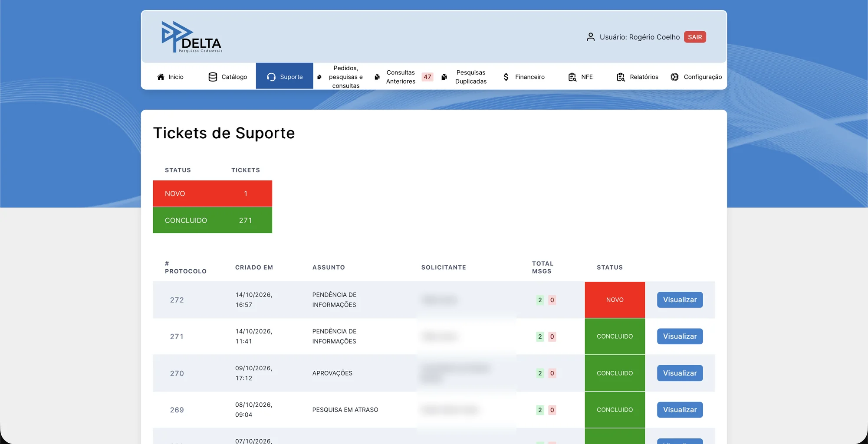Select the Relatórios menu item
Screen dimensions: 868x444
pos(638,77)
